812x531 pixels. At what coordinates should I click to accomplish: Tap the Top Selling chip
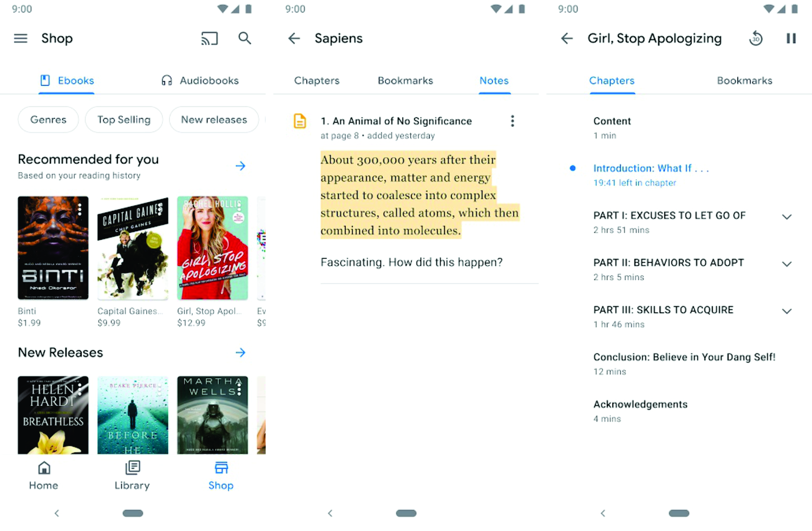click(x=124, y=120)
